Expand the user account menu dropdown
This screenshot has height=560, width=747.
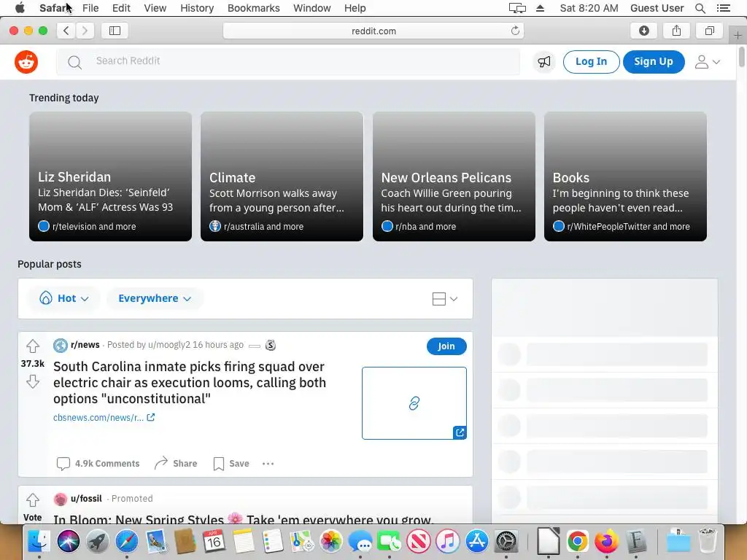point(708,62)
